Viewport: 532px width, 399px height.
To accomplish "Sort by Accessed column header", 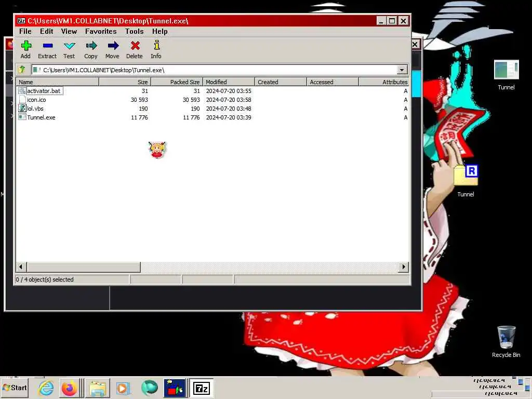I will coord(332,82).
